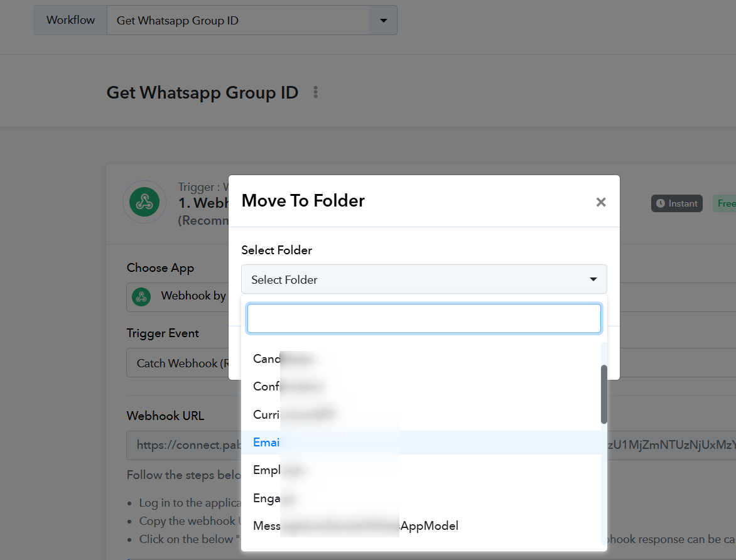Select the folder starting with 'Conf'
This screenshot has height=560, width=736.
coord(421,386)
